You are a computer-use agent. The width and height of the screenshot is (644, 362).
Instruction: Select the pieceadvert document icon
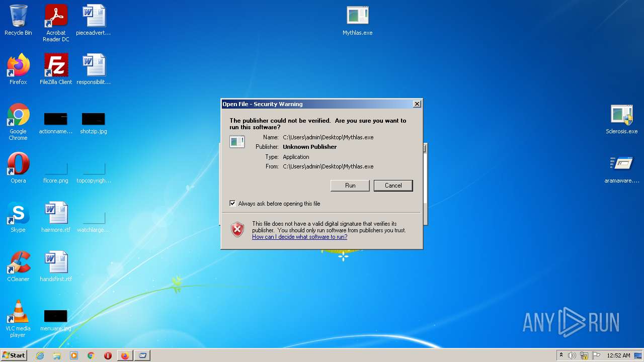[94, 20]
